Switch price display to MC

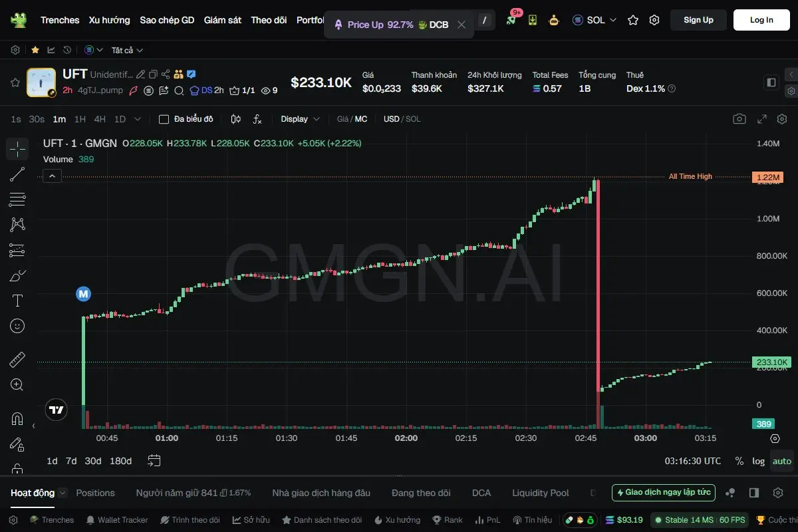(x=361, y=119)
